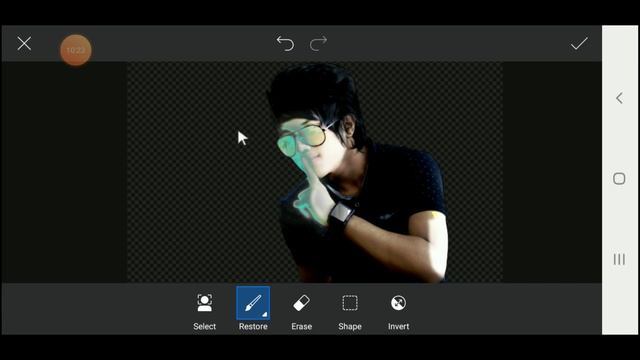Open Android recent apps button
This screenshot has width=640, height=360.
(619, 259)
